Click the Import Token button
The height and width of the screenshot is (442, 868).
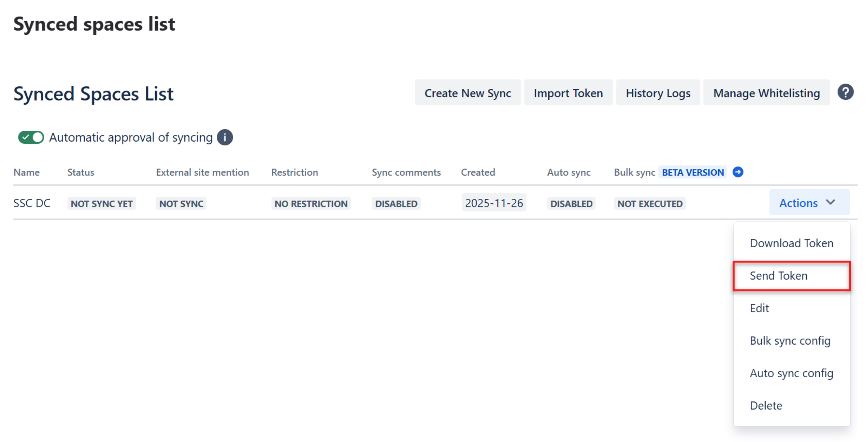pyautogui.click(x=568, y=93)
